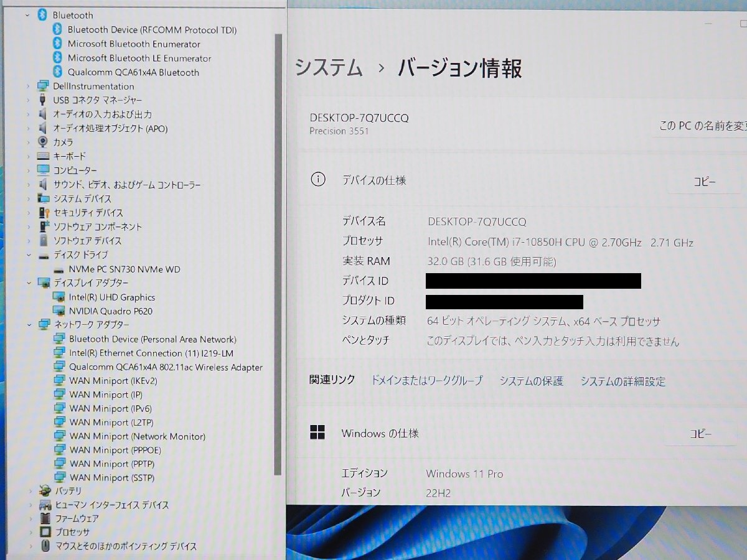
Task: Open the ドメインまたはワークグループ link
Action: point(426,380)
